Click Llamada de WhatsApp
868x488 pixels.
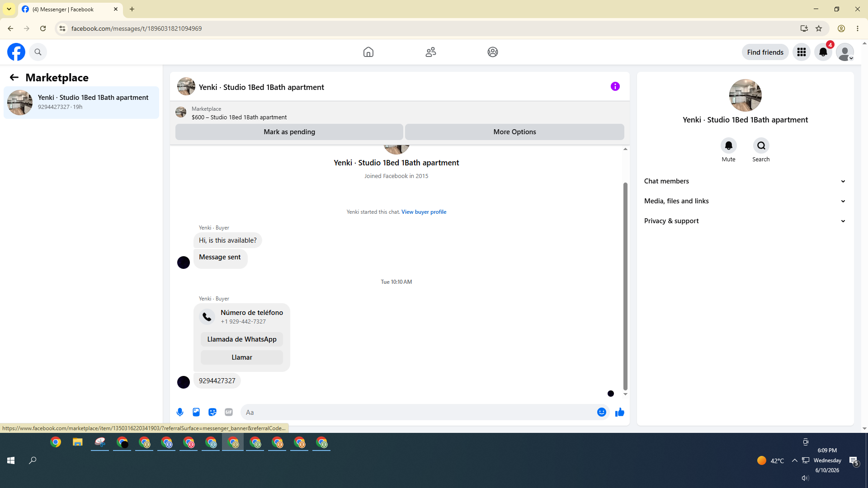pos(242,339)
